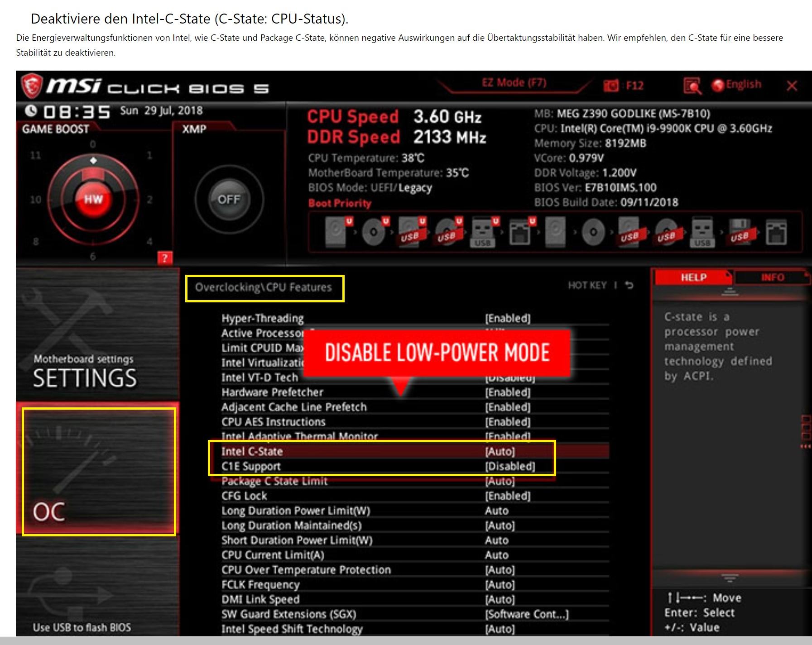812x645 pixels.
Task: Click the Long Duration Power Limit(W) Auto field
Action: pyautogui.click(x=497, y=511)
